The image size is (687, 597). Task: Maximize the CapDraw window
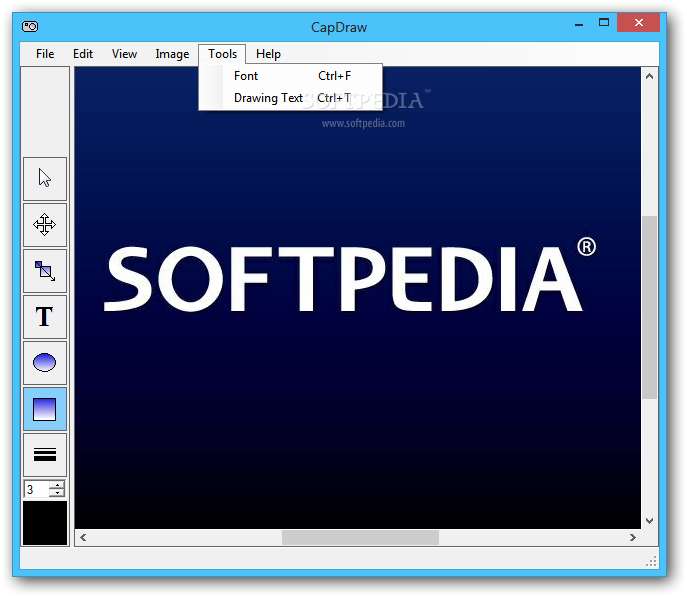604,23
